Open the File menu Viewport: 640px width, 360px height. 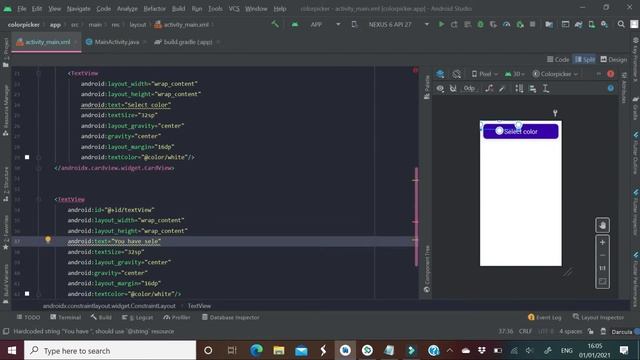22,9
